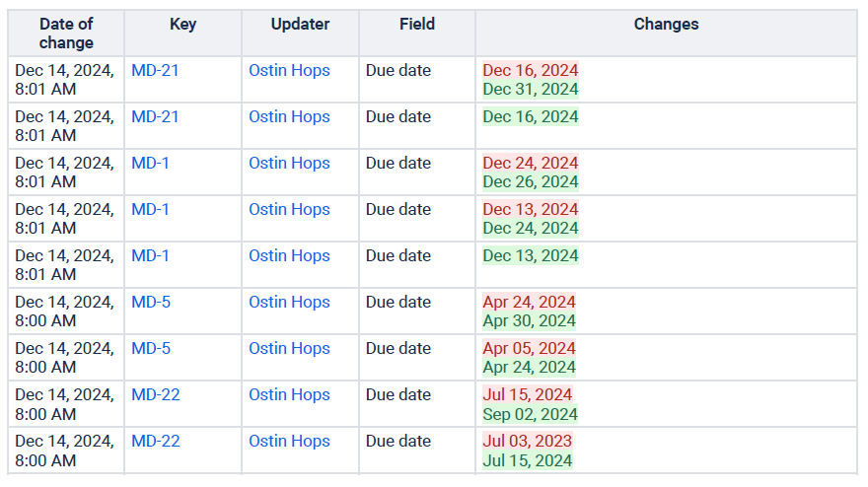Click the "Field" column header

coord(417,25)
